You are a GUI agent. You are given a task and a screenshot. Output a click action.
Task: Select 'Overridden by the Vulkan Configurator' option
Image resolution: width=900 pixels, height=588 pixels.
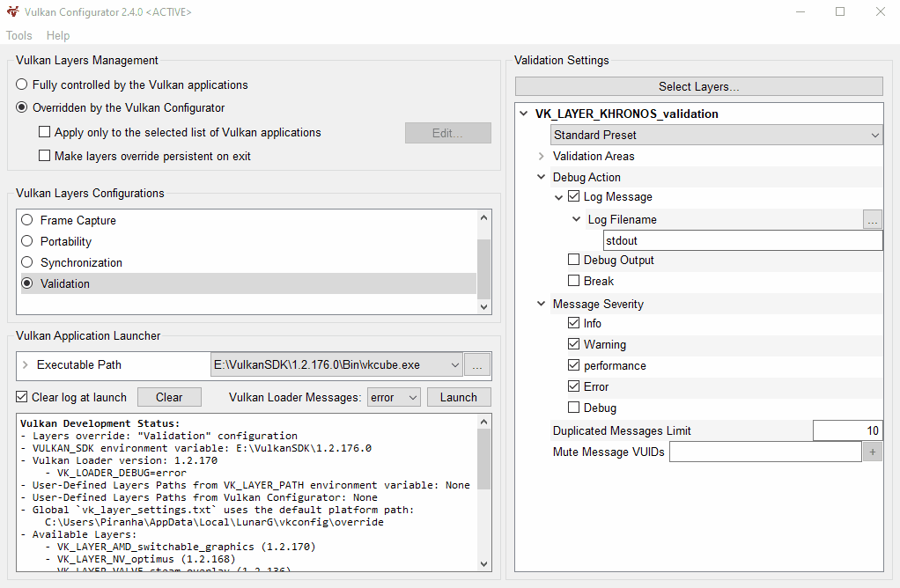click(22, 108)
